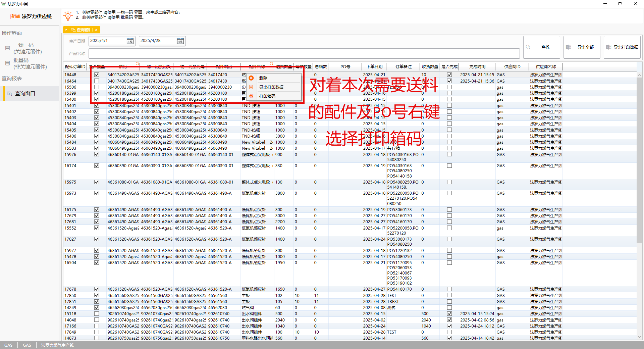Image resolution: width=644 pixels, height=349 pixels.
Task: Click the printer icon in context menu
Action: click(251, 96)
